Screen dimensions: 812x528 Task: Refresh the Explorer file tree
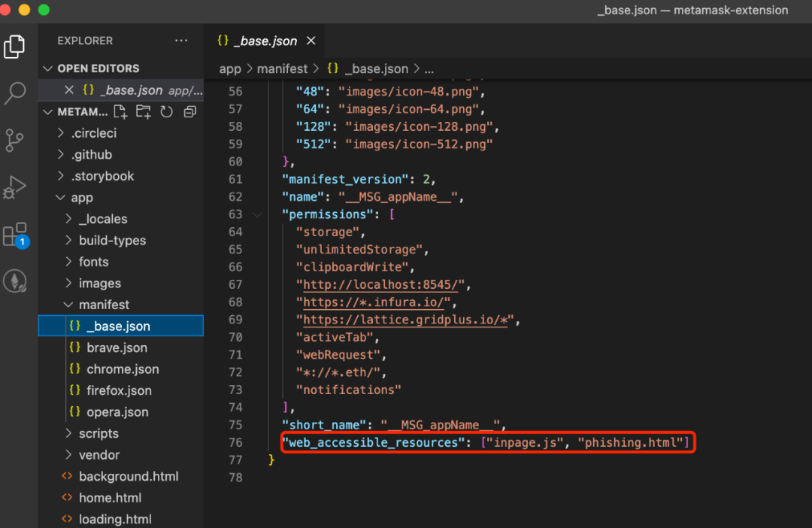[166, 112]
